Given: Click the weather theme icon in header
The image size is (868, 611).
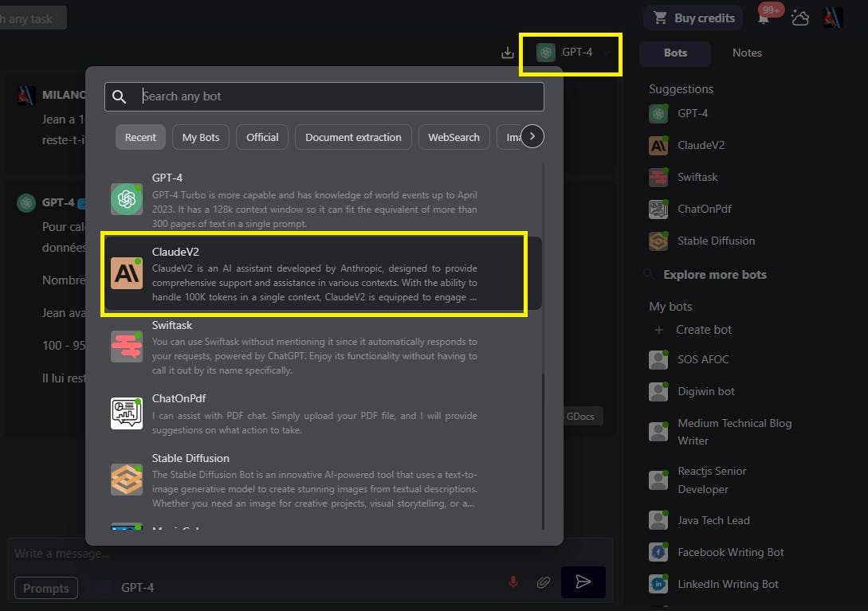Looking at the screenshot, I should pos(800,18).
